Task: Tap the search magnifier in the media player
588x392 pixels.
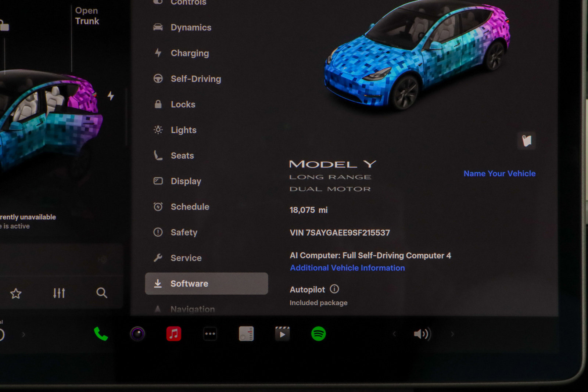Action: click(x=101, y=293)
